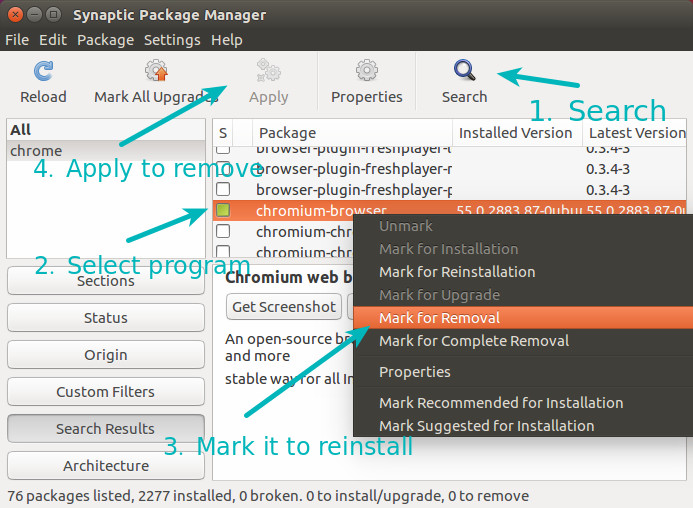This screenshot has height=508, width=693.
Task: Select Mark for Complete Removal
Action: pyautogui.click(x=473, y=341)
